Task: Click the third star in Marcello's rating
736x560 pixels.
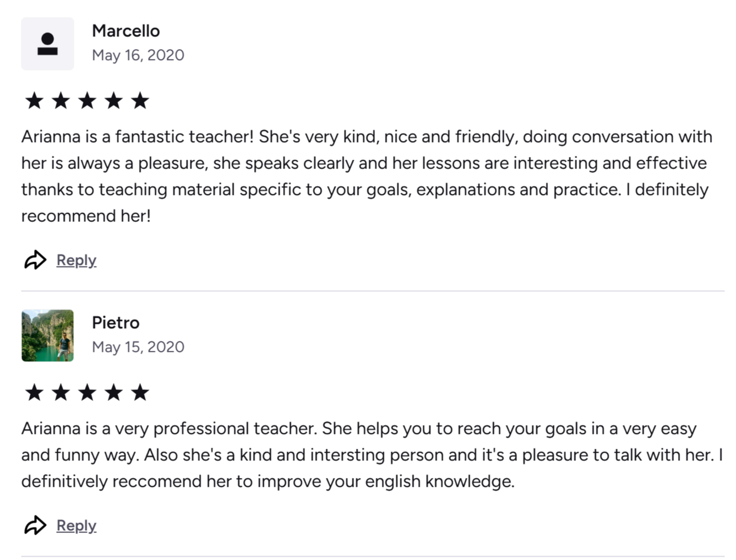Action: (x=87, y=101)
